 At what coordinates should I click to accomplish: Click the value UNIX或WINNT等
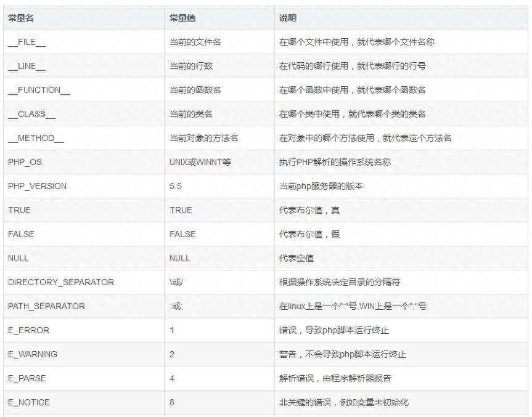200,162
